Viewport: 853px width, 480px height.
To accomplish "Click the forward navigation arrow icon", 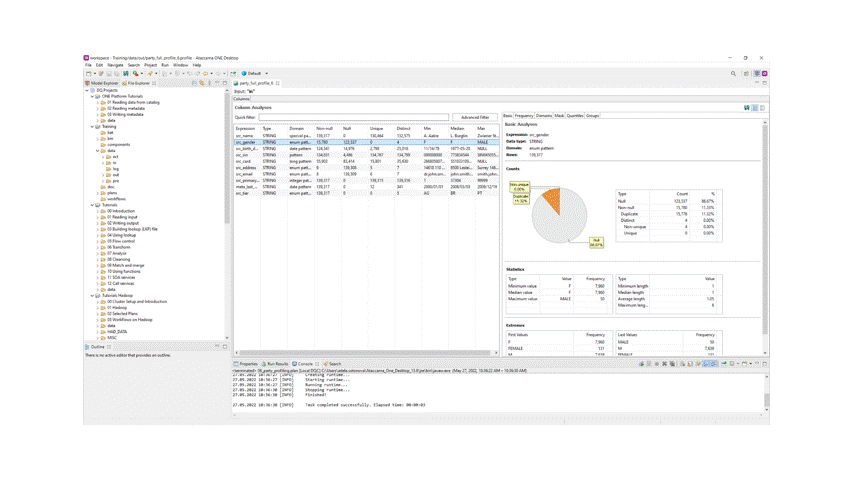I will (x=218, y=73).
